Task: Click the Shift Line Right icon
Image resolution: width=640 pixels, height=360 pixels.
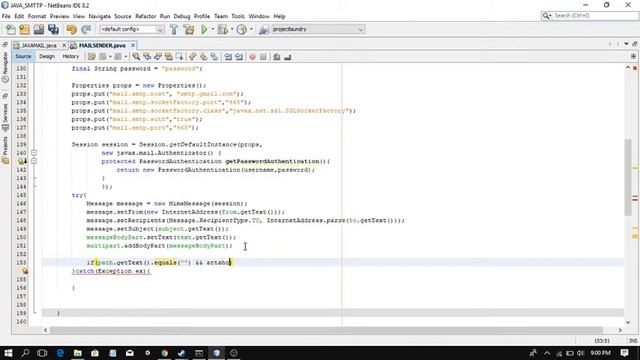Action: point(239,57)
